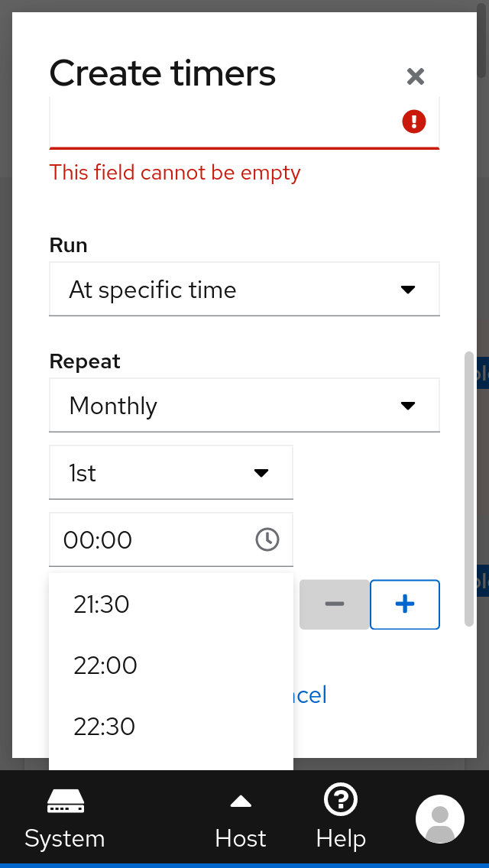Click the red error exclamation icon
The image size is (489, 868).
click(413, 121)
